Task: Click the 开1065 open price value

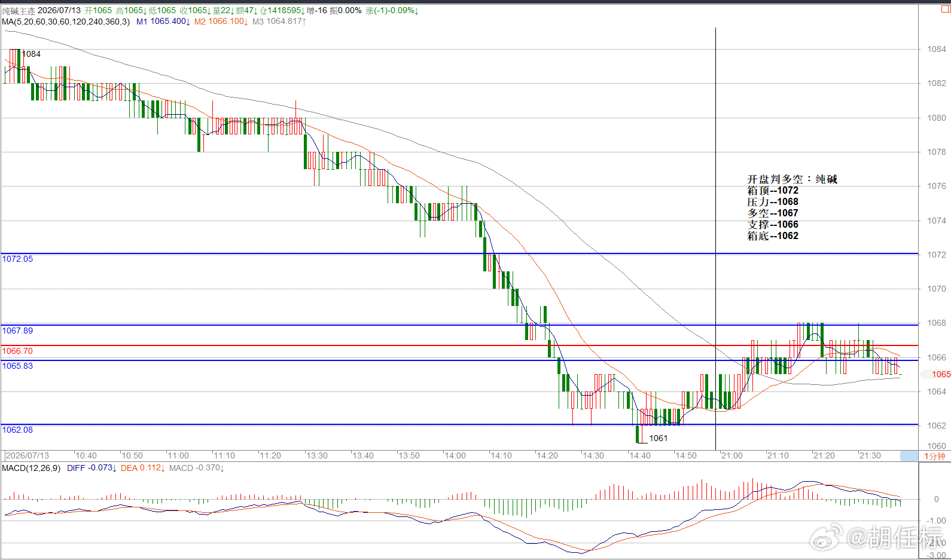Action: [98, 11]
